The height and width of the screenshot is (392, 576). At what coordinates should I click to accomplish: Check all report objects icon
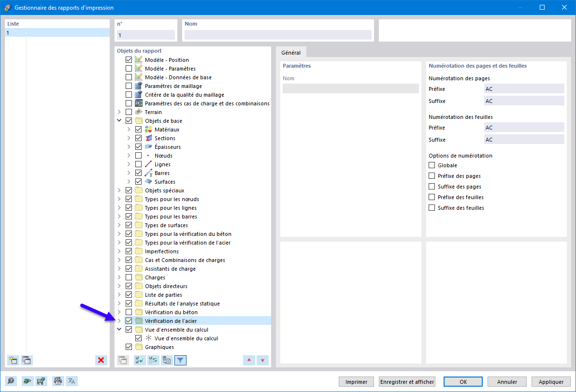click(140, 361)
